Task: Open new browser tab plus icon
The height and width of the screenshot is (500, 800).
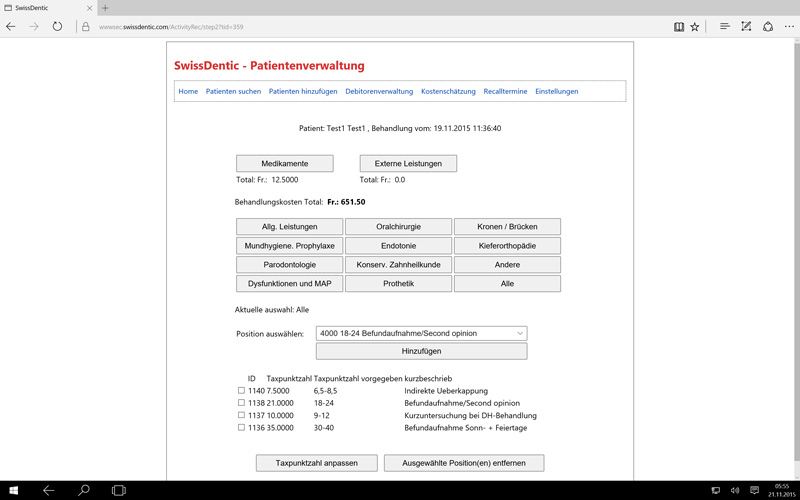Action: click(105, 8)
